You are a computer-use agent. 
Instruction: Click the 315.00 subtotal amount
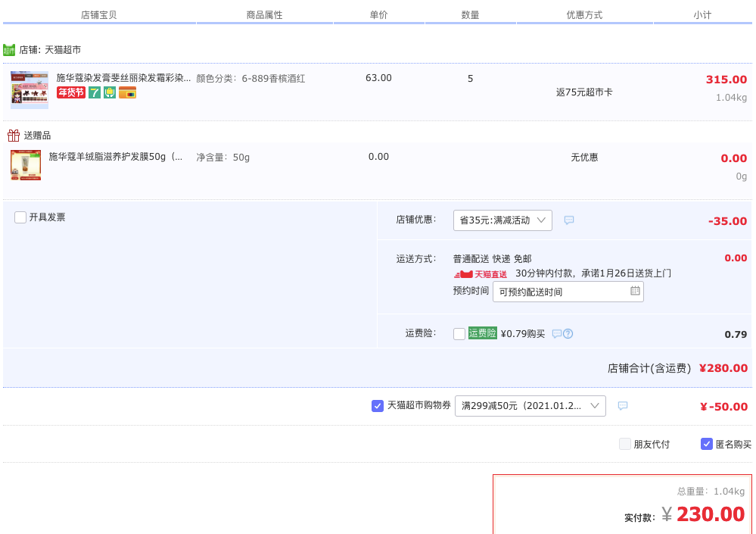coord(726,80)
